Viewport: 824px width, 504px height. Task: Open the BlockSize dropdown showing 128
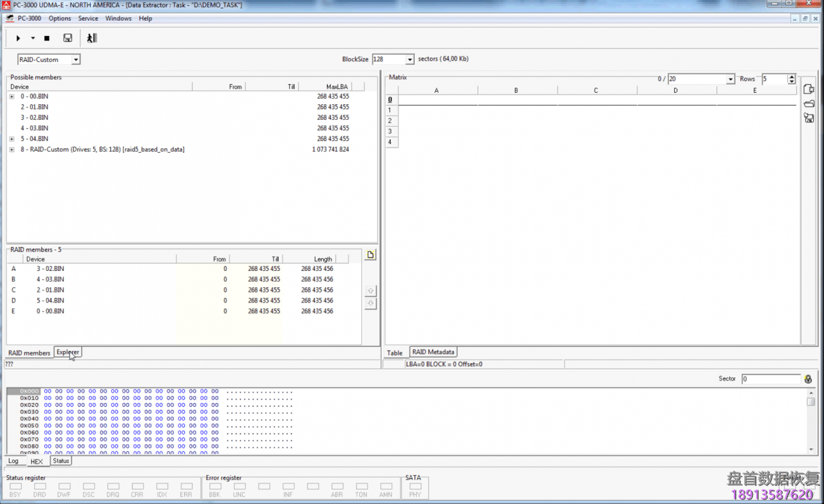pyautogui.click(x=409, y=59)
